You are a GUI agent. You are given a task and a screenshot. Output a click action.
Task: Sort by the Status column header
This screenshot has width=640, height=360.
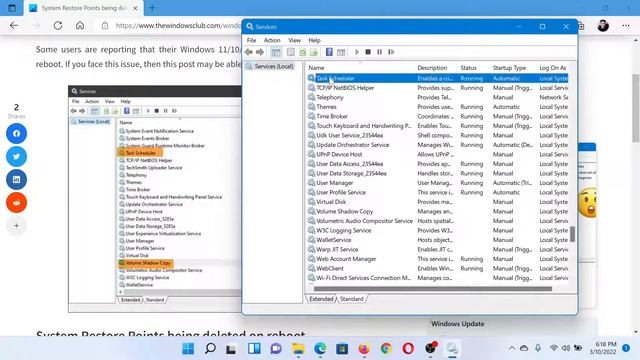pyautogui.click(x=469, y=68)
